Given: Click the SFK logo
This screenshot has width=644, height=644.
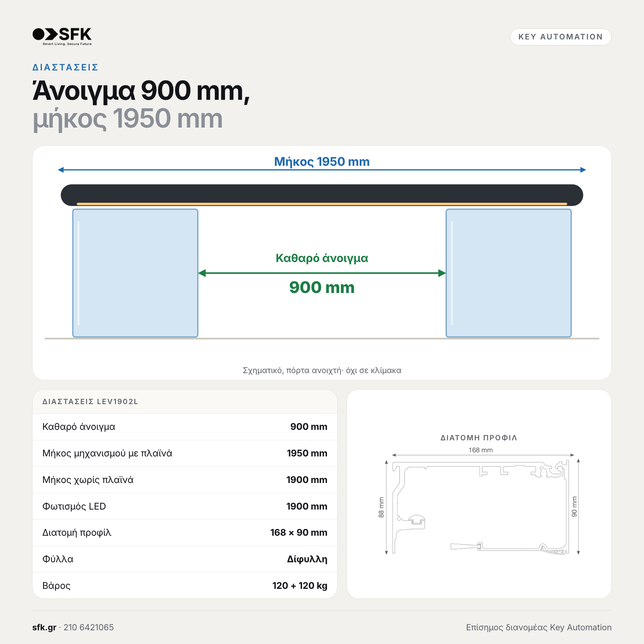Looking at the screenshot, I should pyautogui.click(x=62, y=36).
